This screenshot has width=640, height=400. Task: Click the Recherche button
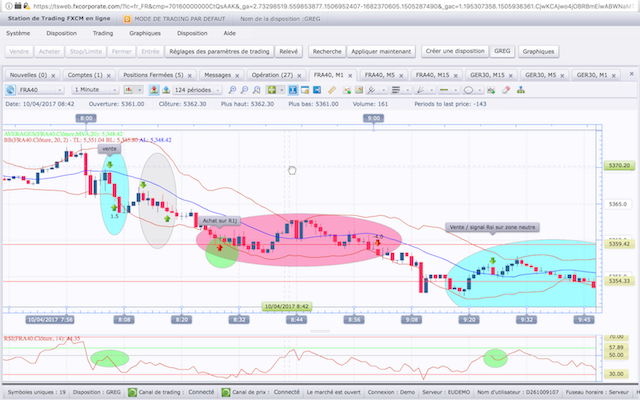(x=327, y=51)
